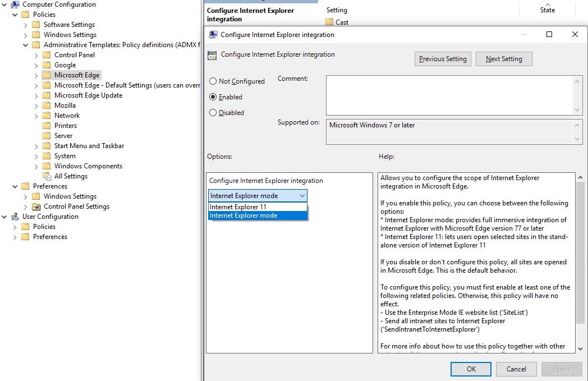Expand the Google tree node
This screenshot has width=588, height=381.
click(36, 66)
